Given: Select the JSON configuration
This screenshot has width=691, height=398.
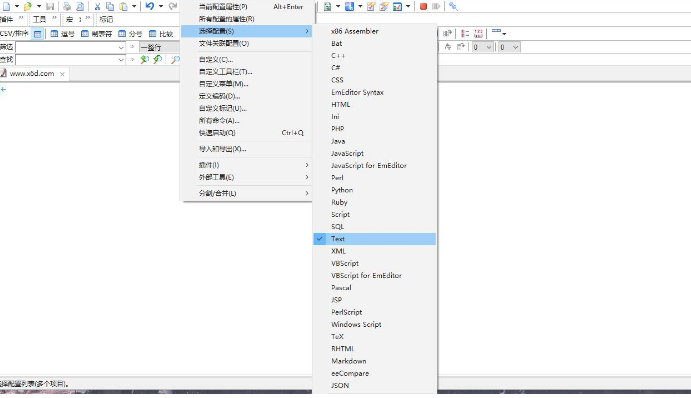Looking at the screenshot, I should coord(375,386).
